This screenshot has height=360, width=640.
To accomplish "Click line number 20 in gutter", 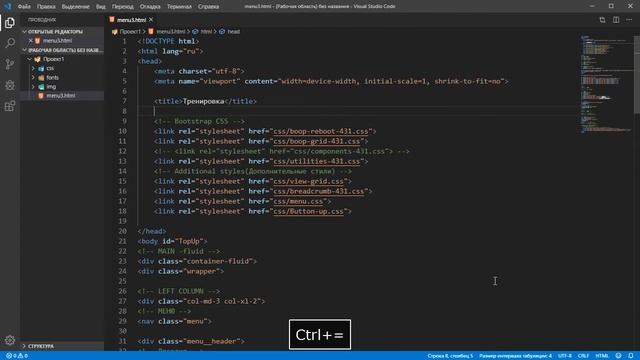I will [x=122, y=231].
